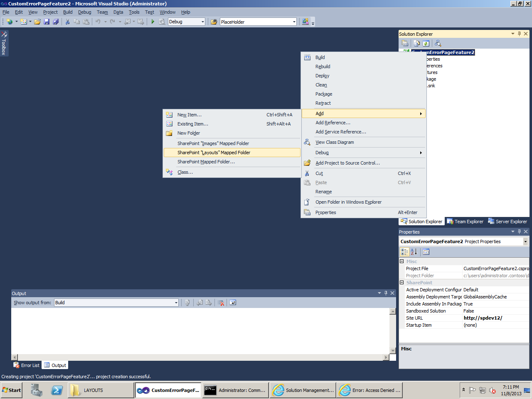Image resolution: width=532 pixels, height=399 pixels.
Task: Open the Output panel window position arrow
Action: pyautogui.click(x=379, y=293)
